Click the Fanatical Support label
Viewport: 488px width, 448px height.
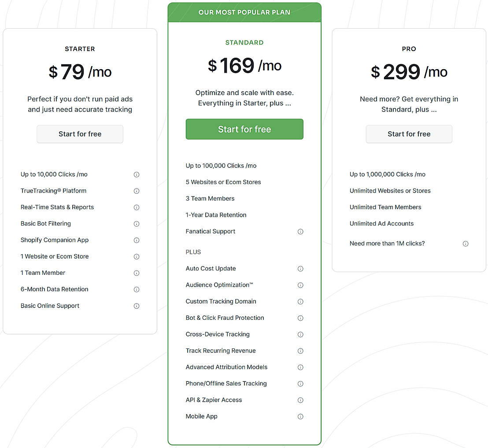tap(211, 232)
